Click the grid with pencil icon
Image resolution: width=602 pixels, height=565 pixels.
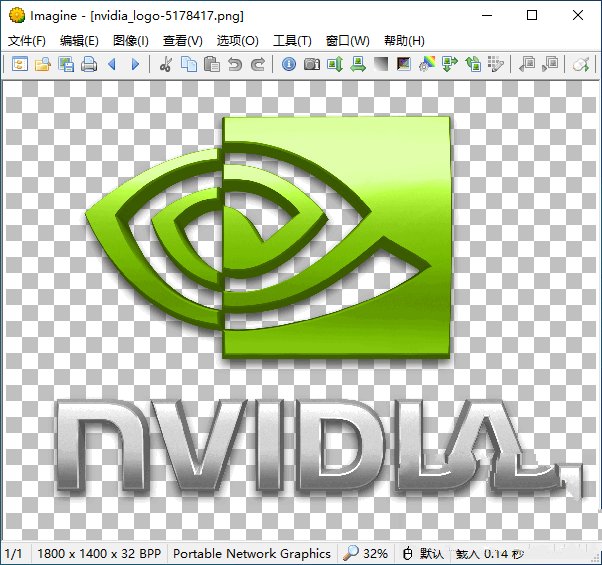click(x=496, y=64)
